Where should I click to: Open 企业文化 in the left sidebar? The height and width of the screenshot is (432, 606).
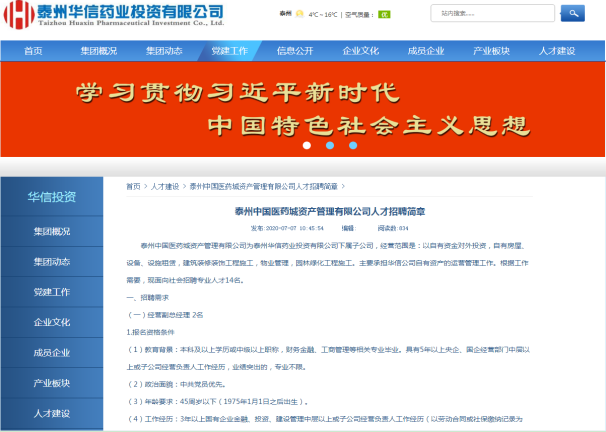click(x=52, y=322)
